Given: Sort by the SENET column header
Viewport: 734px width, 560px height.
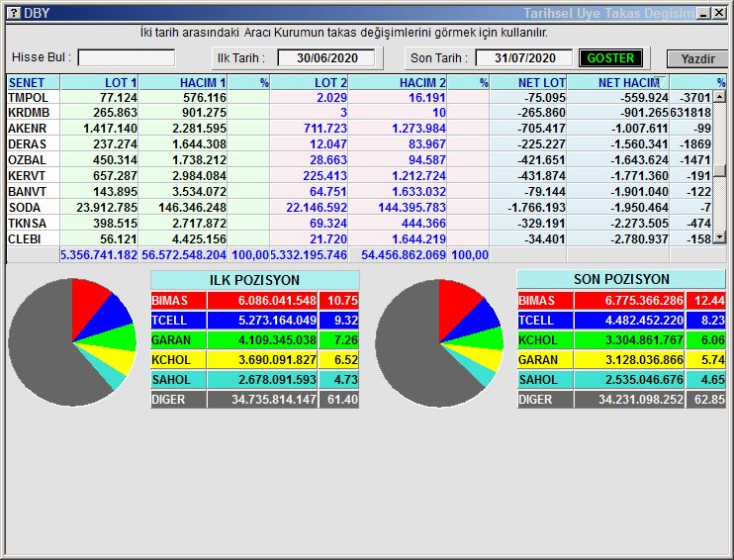Looking at the screenshot, I should (x=33, y=83).
